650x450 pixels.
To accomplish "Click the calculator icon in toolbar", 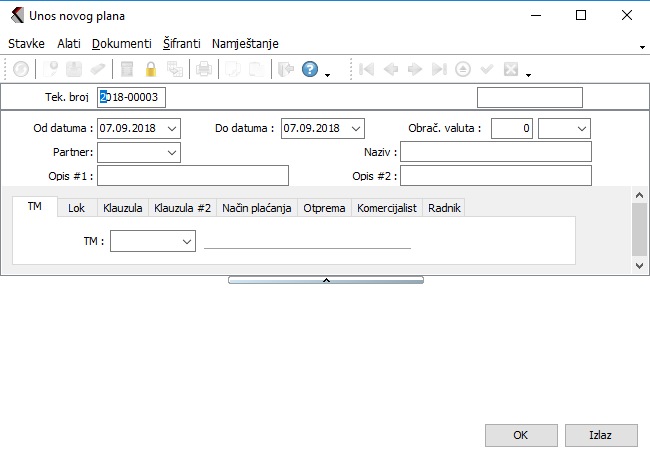I will [127, 69].
